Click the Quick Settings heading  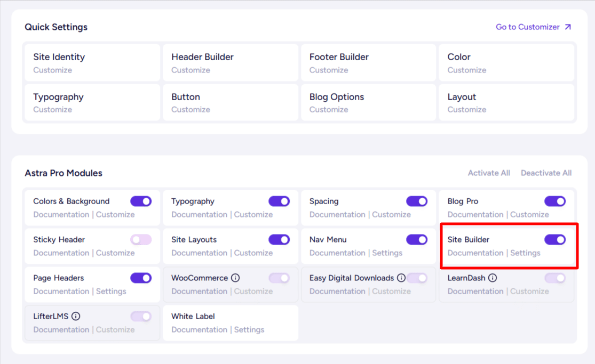click(x=56, y=27)
